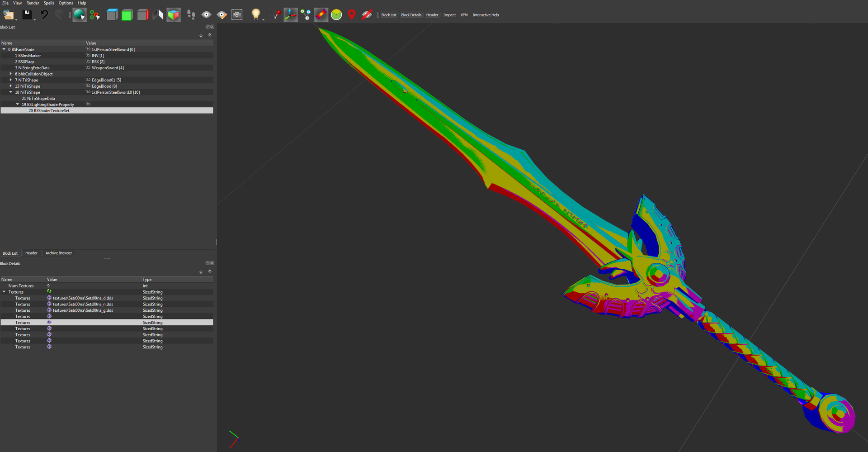The height and width of the screenshot is (452, 868).
Task: Toggle the red location marker icon
Action: pyautogui.click(x=352, y=15)
